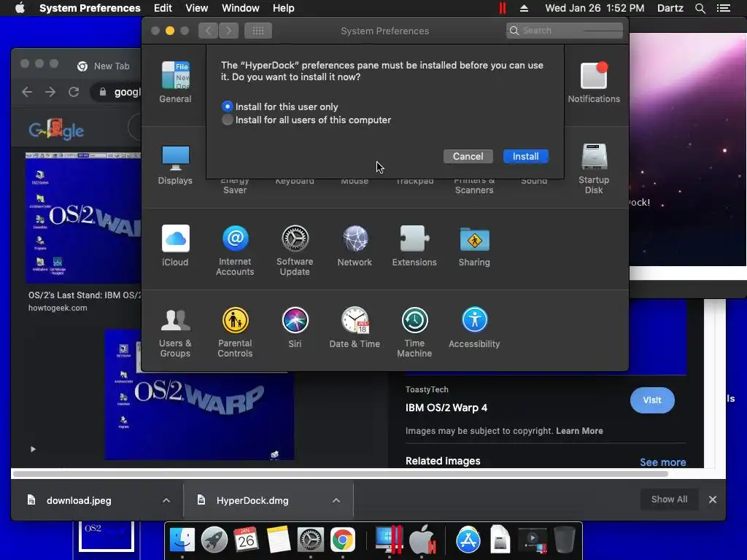Click the Google logo in Chrome
The height and width of the screenshot is (560, 747).
pos(56,130)
